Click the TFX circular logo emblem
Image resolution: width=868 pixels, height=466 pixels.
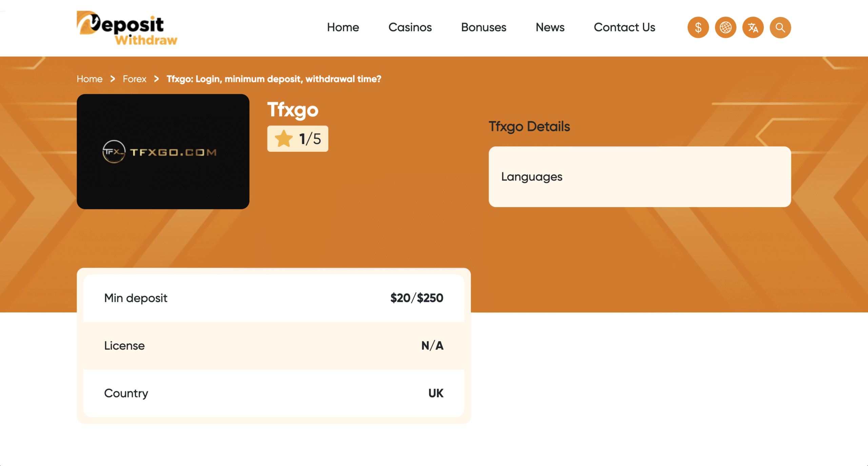click(114, 151)
